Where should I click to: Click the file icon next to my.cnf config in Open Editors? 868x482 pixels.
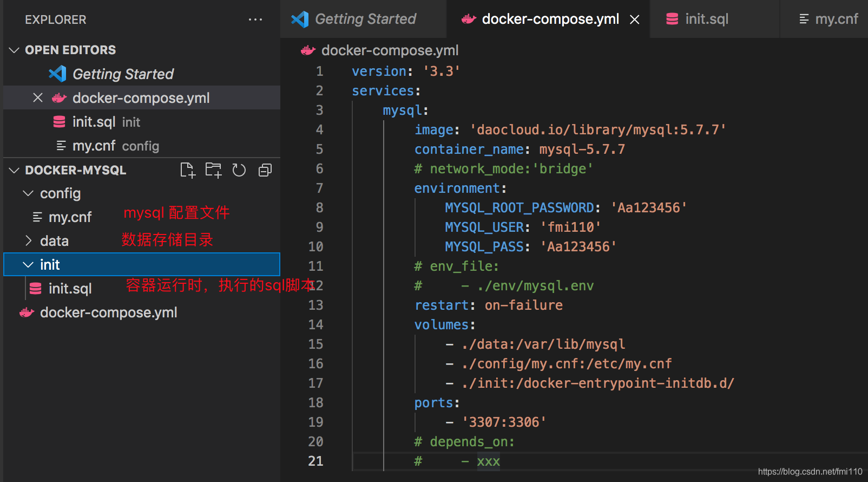pyautogui.click(x=61, y=146)
